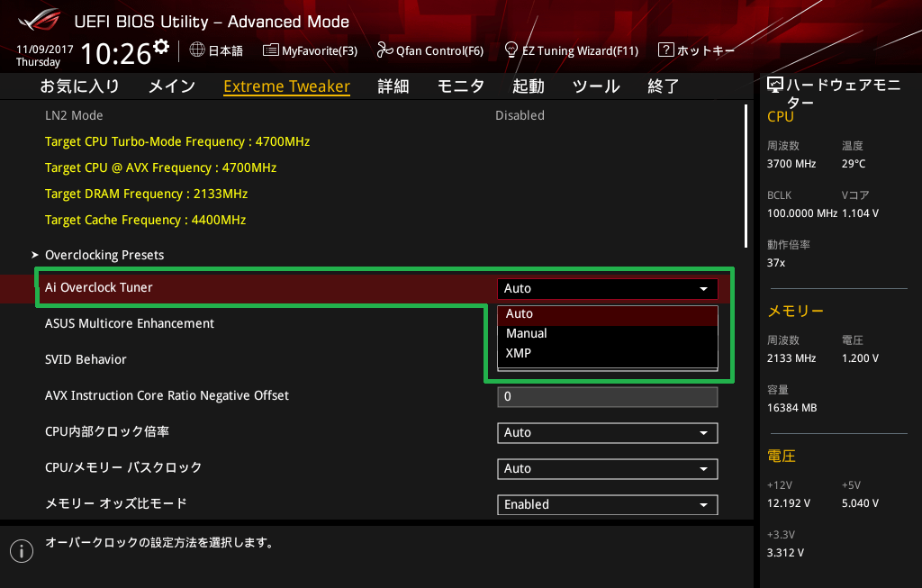Go to the モニタ tab
The height and width of the screenshot is (588, 922).
pos(460,86)
